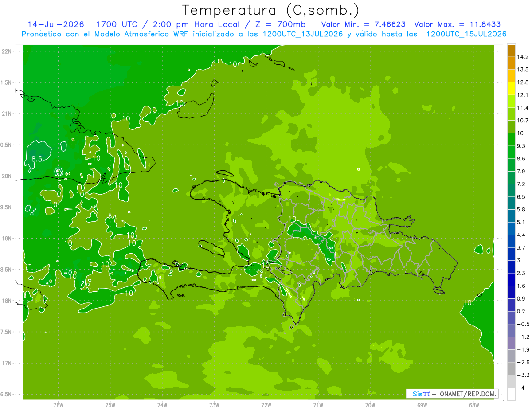Image resolution: width=532 pixels, height=411 pixels.
Task: Click the '12.8' colorbar scale value
Action: tap(523, 82)
